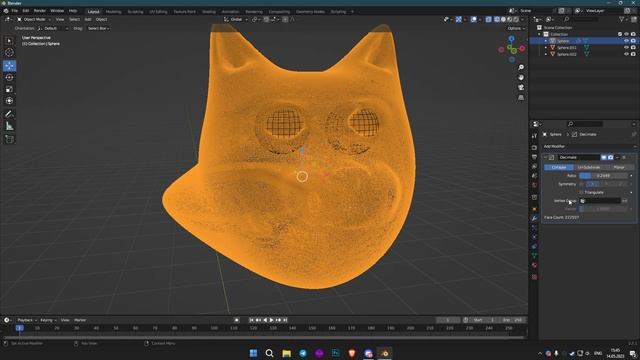Select the Annotate pencil tool

pos(9,114)
